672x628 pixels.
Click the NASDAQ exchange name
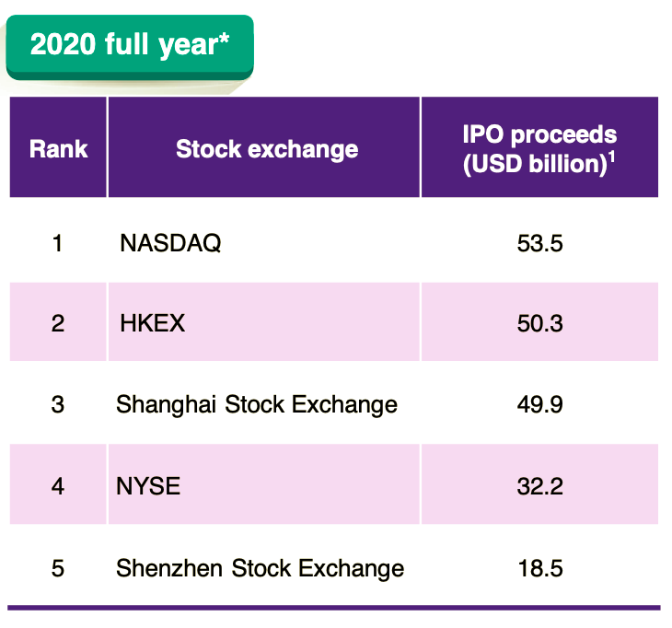pyautogui.click(x=170, y=243)
